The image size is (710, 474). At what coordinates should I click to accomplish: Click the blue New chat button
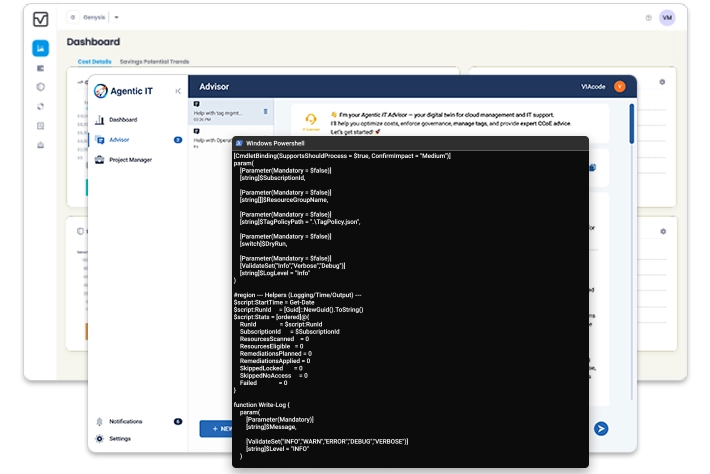[215, 428]
